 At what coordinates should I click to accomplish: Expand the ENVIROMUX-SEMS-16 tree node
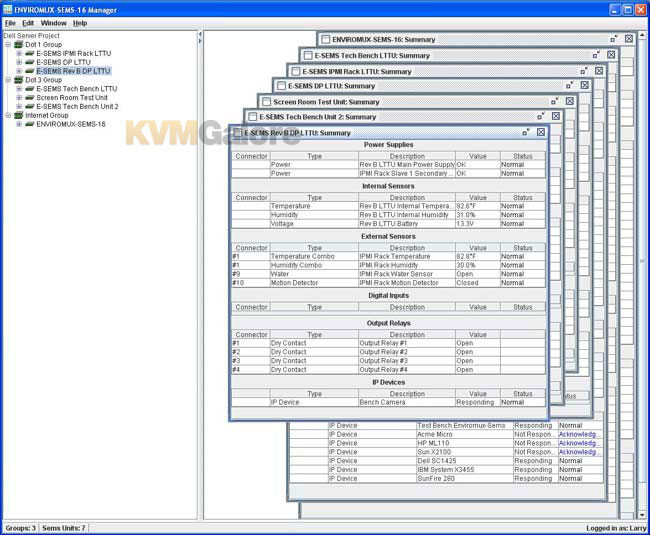[x=19, y=124]
